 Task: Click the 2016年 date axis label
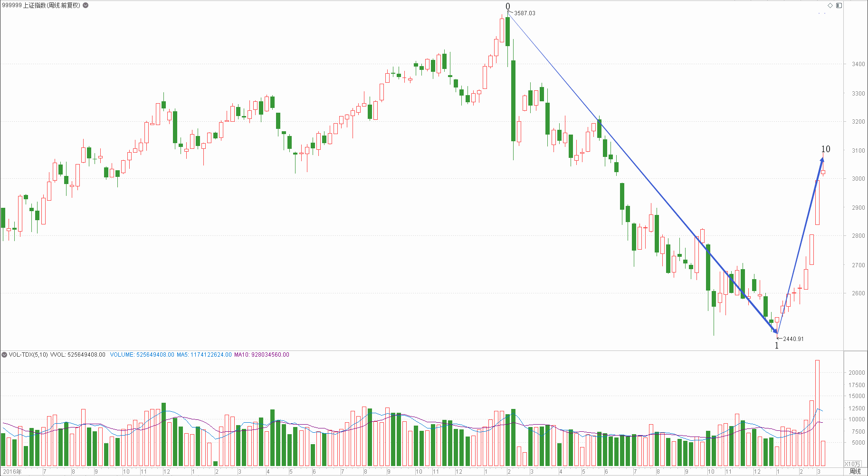pyautogui.click(x=12, y=472)
